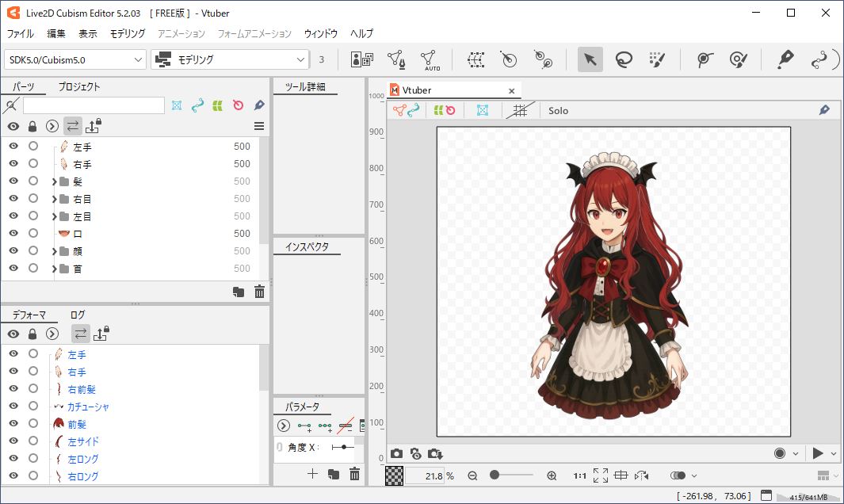Viewport: 844px width, 504px height.
Task: Hide the 左手 part via eye icon
Action: point(13,147)
